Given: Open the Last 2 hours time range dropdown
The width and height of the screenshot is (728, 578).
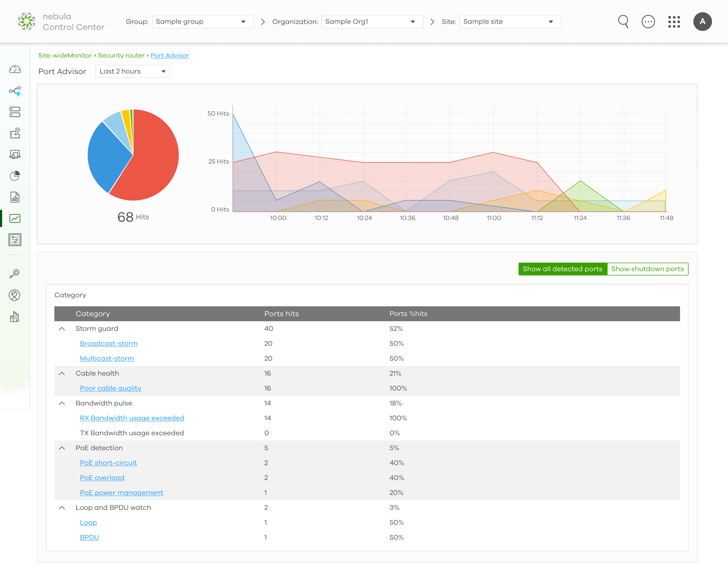Looking at the screenshot, I should (x=133, y=71).
